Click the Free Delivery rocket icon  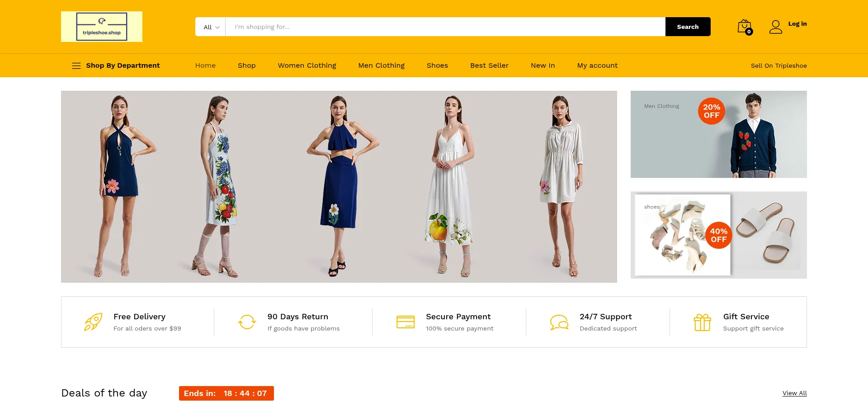point(93,322)
